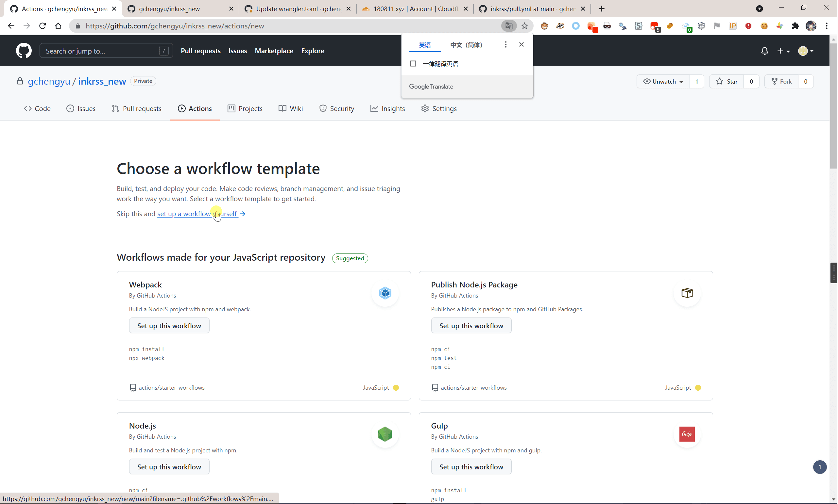Reload the page with refresh icon
The width and height of the screenshot is (838, 504).
pyautogui.click(x=43, y=26)
